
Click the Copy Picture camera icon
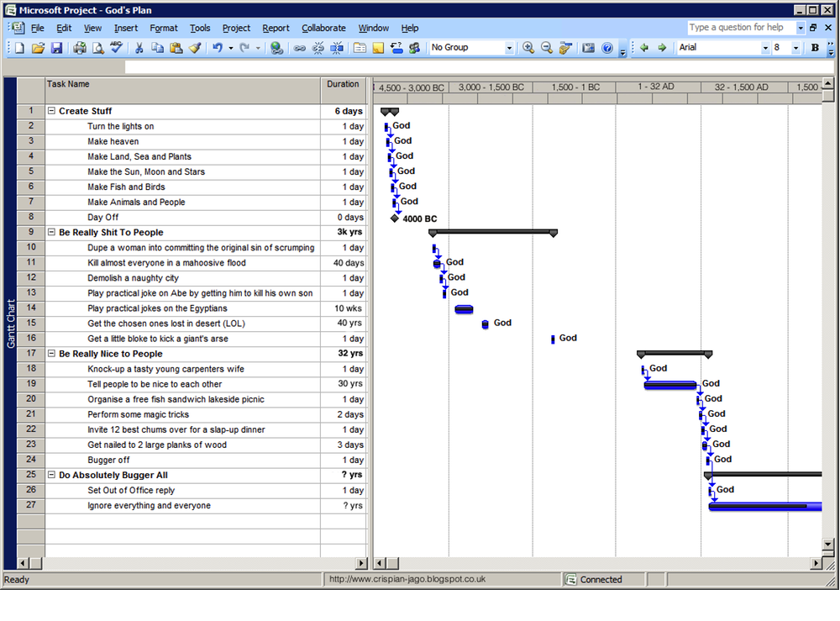pyautogui.click(x=588, y=48)
